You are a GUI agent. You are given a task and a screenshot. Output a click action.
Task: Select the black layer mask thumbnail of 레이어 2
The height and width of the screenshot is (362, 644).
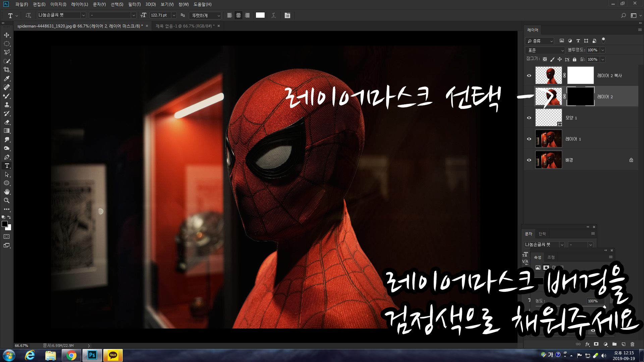click(x=580, y=97)
